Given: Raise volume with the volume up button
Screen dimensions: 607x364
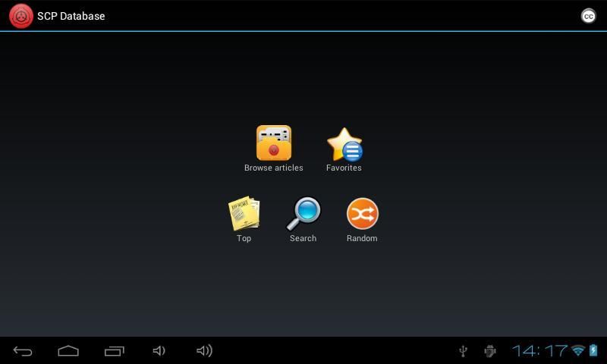Looking at the screenshot, I should tap(204, 350).
